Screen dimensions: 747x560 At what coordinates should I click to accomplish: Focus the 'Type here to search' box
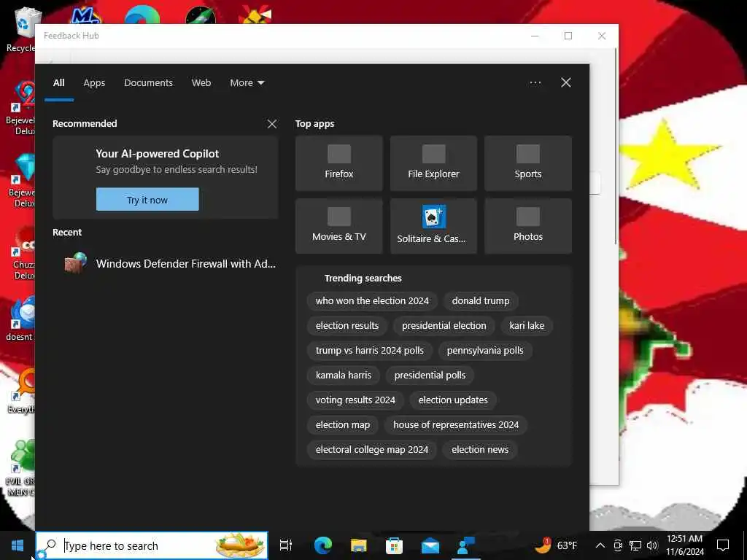click(152, 545)
